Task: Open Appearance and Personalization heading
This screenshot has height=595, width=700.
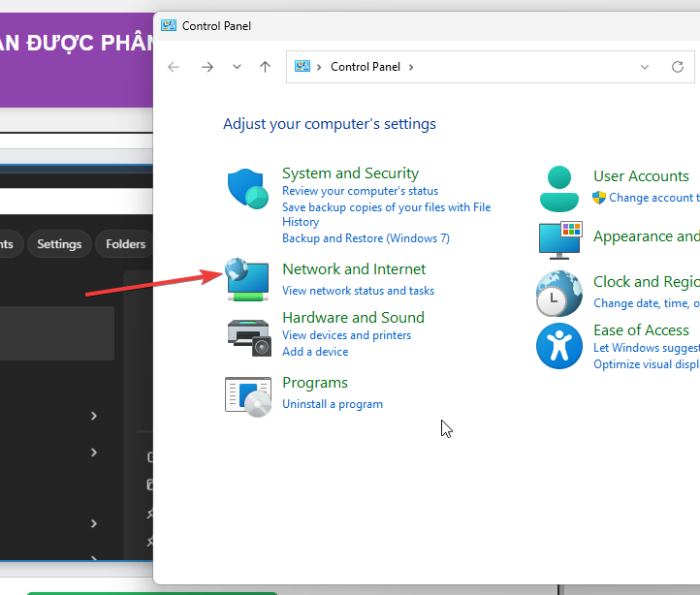Action: tap(647, 236)
